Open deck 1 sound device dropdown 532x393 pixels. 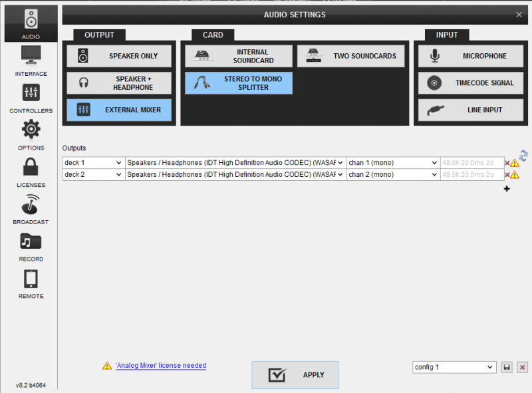pyautogui.click(x=236, y=162)
